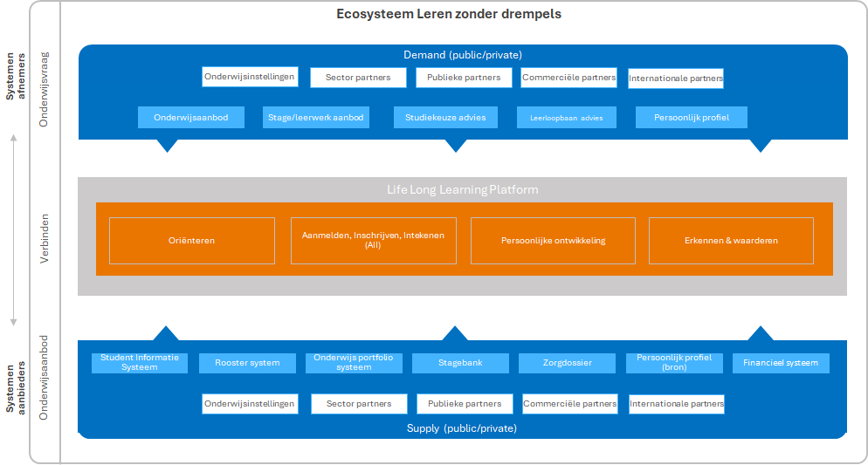Select the Persoonlijk profiel (bron) box
Viewport: 868px width, 465px height.
pos(674,363)
